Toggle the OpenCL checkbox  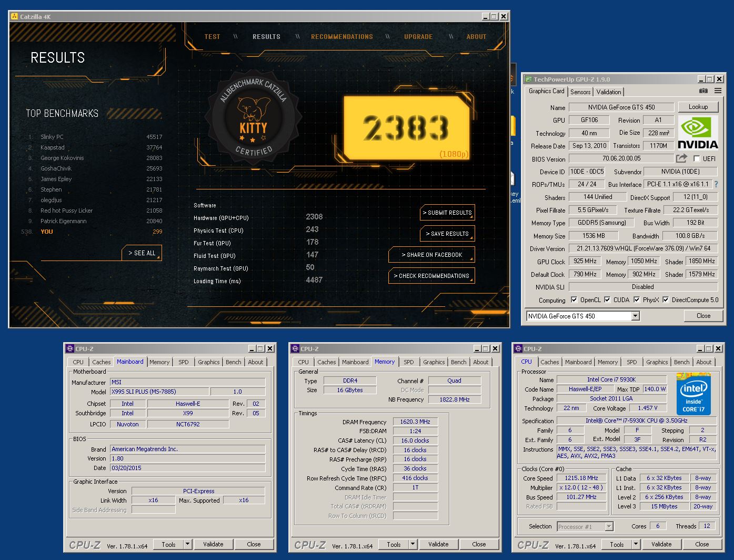pyautogui.click(x=574, y=300)
